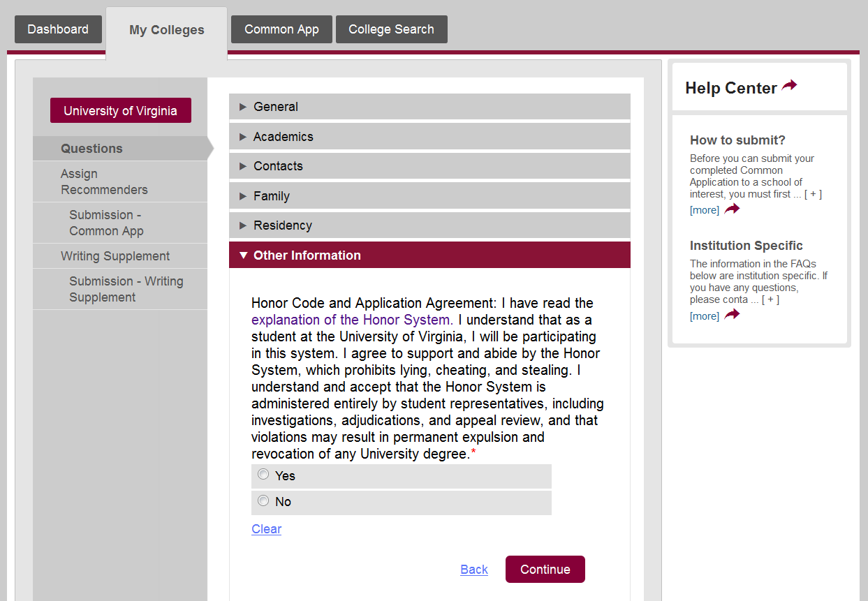Click the arrow icon beside How to submit [more]
The height and width of the screenshot is (601, 868).
click(x=732, y=209)
